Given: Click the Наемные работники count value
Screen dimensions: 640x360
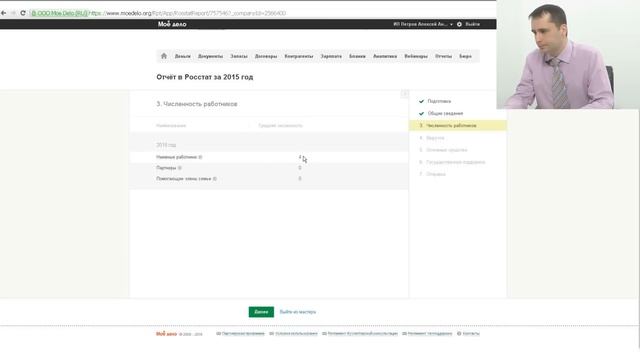Looking at the screenshot, I should pyautogui.click(x=300, y=157).
